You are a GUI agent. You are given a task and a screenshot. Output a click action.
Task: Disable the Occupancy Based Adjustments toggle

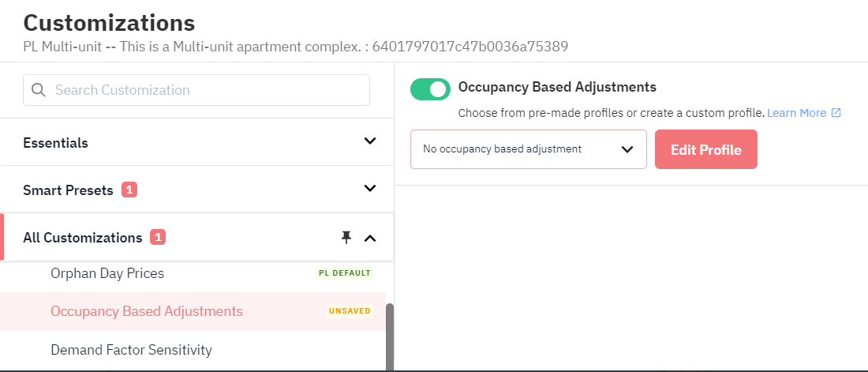tap(430, 89)
